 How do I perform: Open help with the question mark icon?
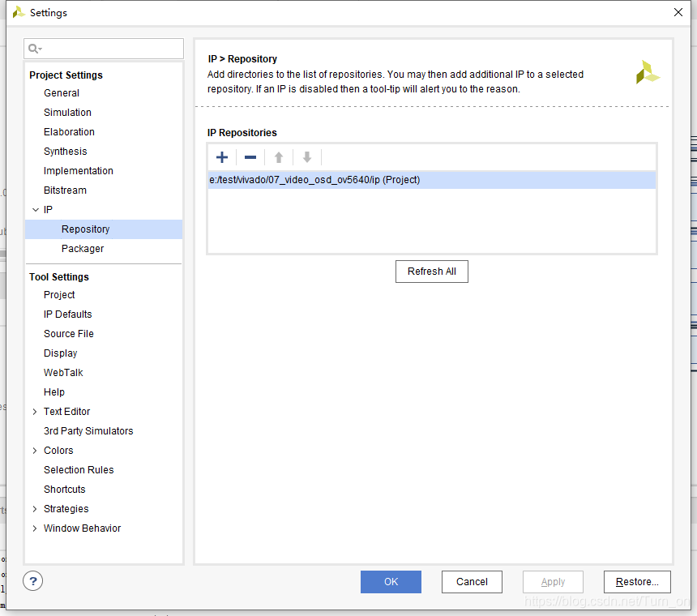33,581
